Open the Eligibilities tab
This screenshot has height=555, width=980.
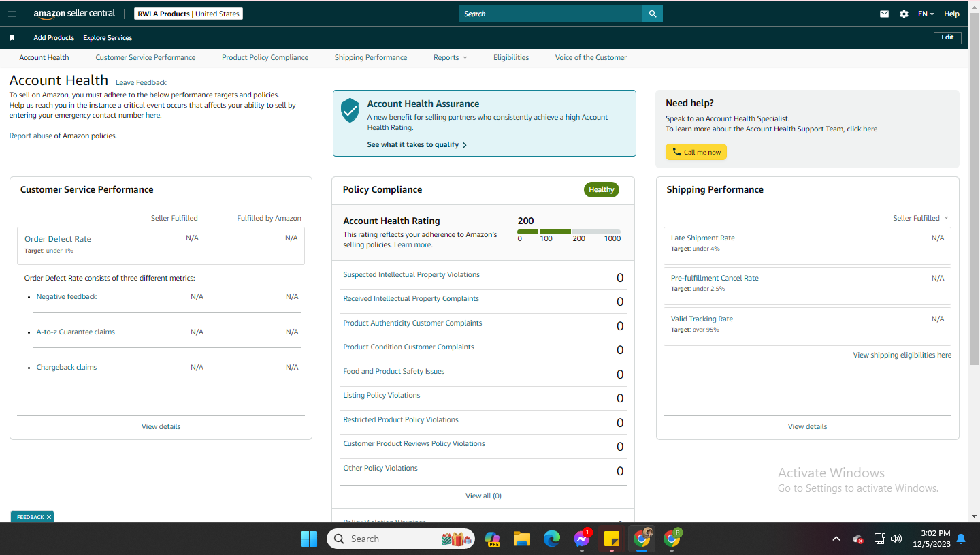511,57
